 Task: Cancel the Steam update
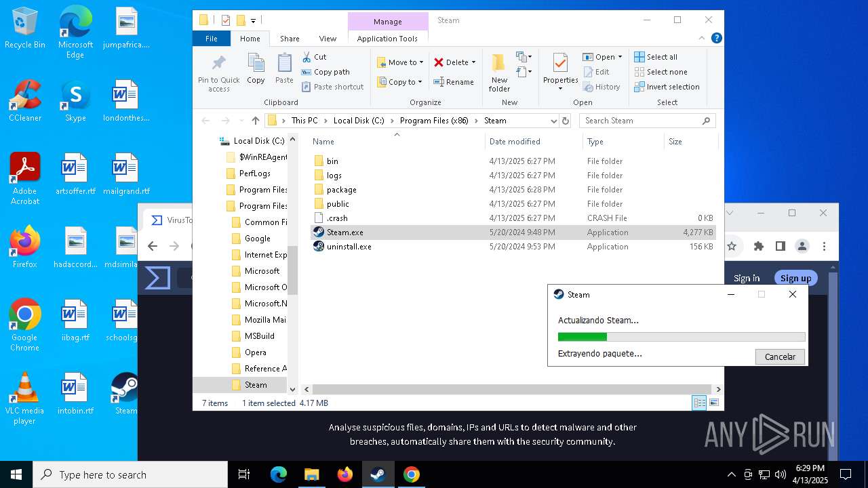tap(780, 357)
